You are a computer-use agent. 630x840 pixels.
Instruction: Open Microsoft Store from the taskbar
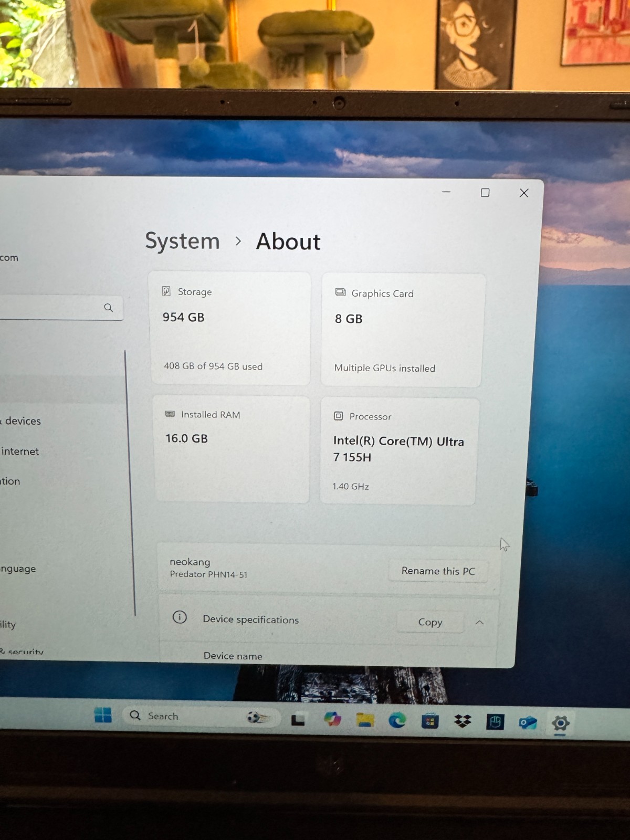(x=430, y=721)
